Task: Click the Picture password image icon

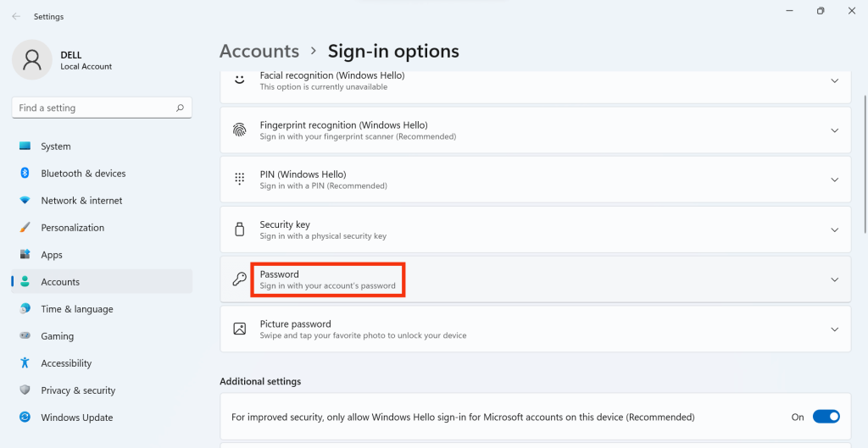Action: pos(239,329)
